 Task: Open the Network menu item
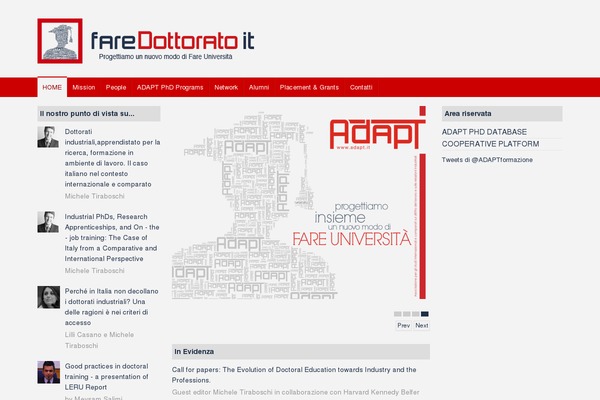tap(226, 87)
